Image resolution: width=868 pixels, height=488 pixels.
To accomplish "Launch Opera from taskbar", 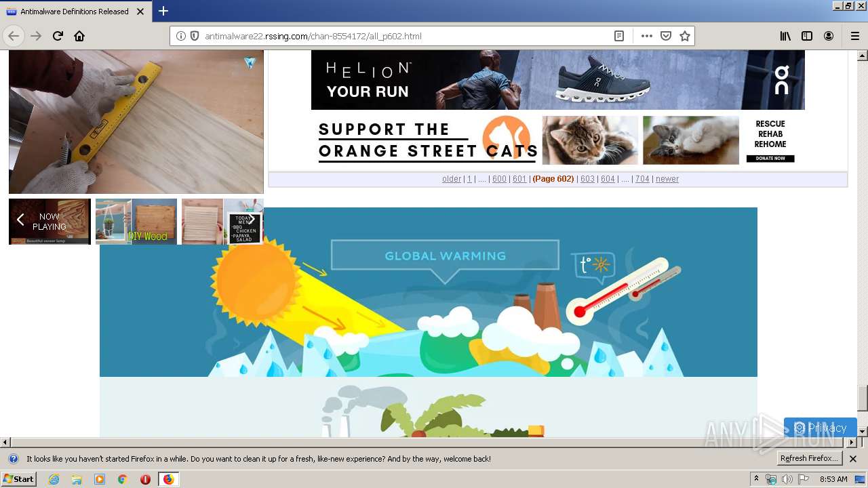I will click(145, 479).
